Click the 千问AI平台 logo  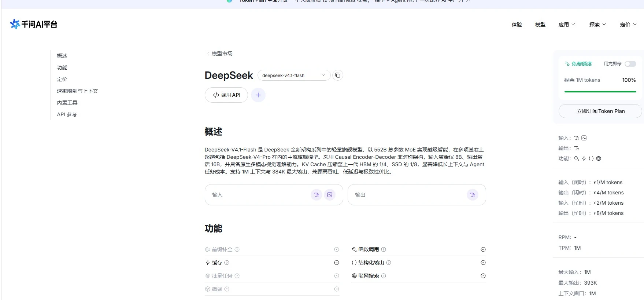(34, 24)
